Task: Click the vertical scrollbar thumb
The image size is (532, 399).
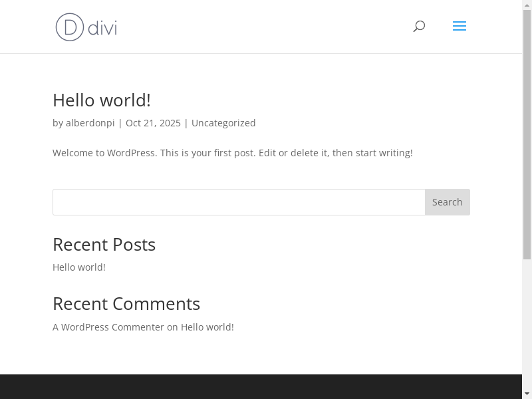Action: (x=527, y=133)
